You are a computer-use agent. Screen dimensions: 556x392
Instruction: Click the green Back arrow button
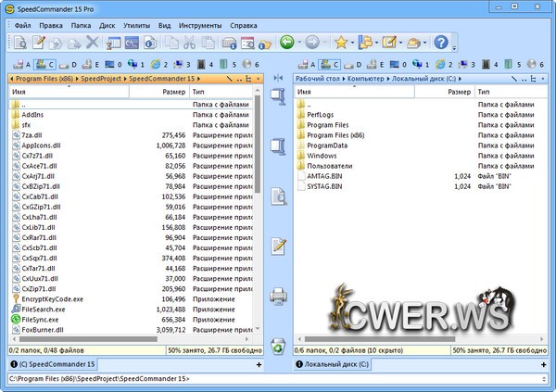tap(288, 43)
